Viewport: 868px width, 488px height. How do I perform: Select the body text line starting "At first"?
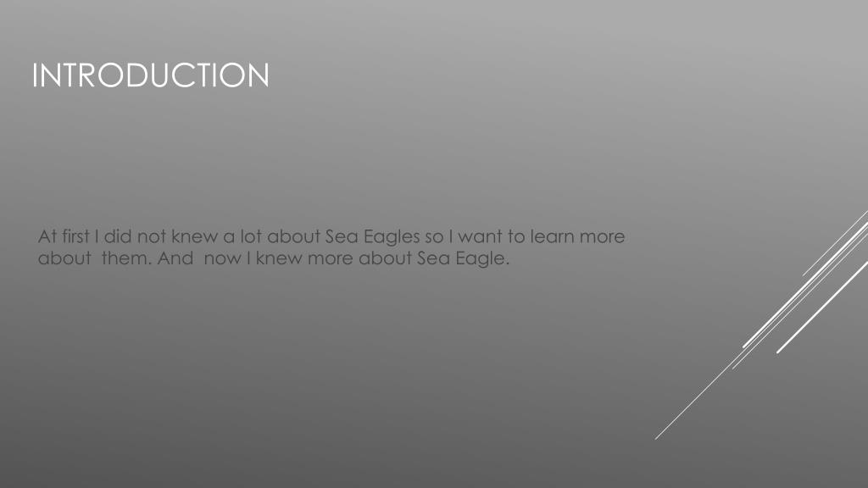coord(331,237)
